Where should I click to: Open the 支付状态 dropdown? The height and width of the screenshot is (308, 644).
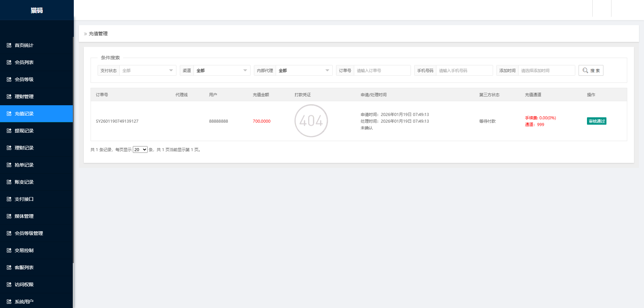tap(148, 70)
